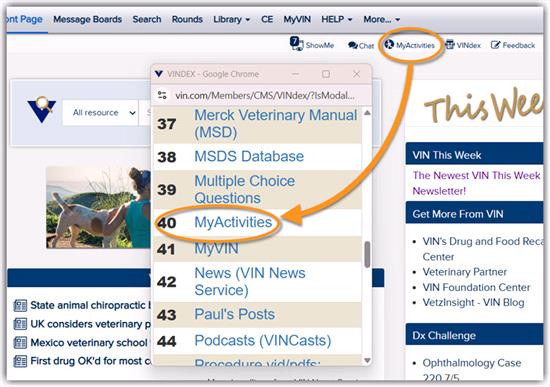
Task: Open the More... menu
Action: pyautogui.click(x=382, y=19)
